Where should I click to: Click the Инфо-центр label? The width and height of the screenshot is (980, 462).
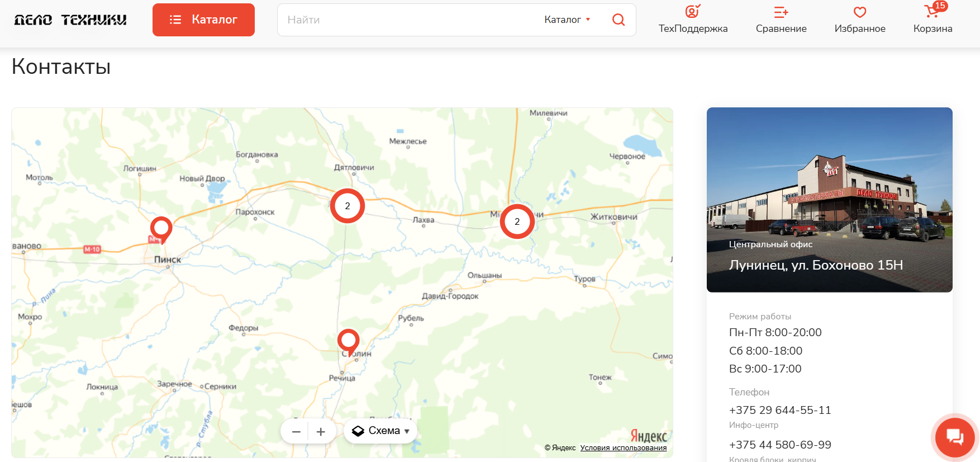pos(754,425)
